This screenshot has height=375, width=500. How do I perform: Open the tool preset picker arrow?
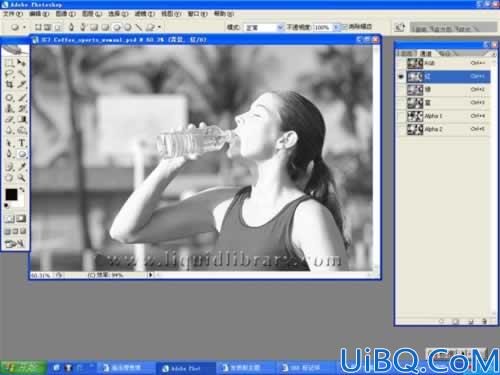(24, 27)
